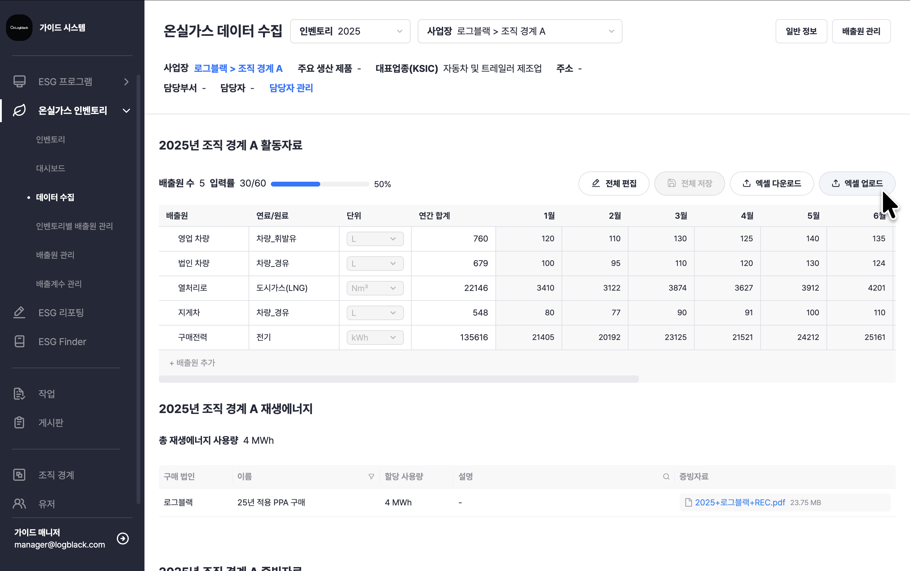Image resolution: width=924 pixels, height=571 pixels.
Task: Open Nm³ unit dropdown for 열처리로
Action: pyautogui.click(x=375, y=288)
